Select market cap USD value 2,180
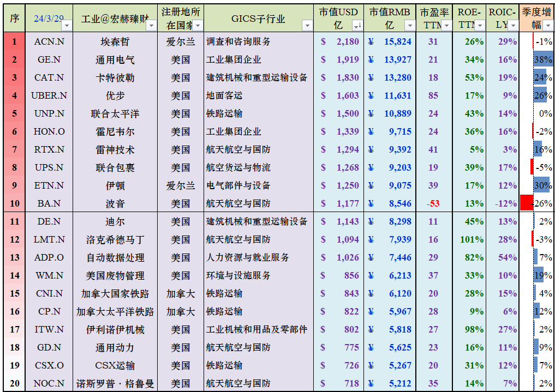555x392 pixels. click(348, 42)
